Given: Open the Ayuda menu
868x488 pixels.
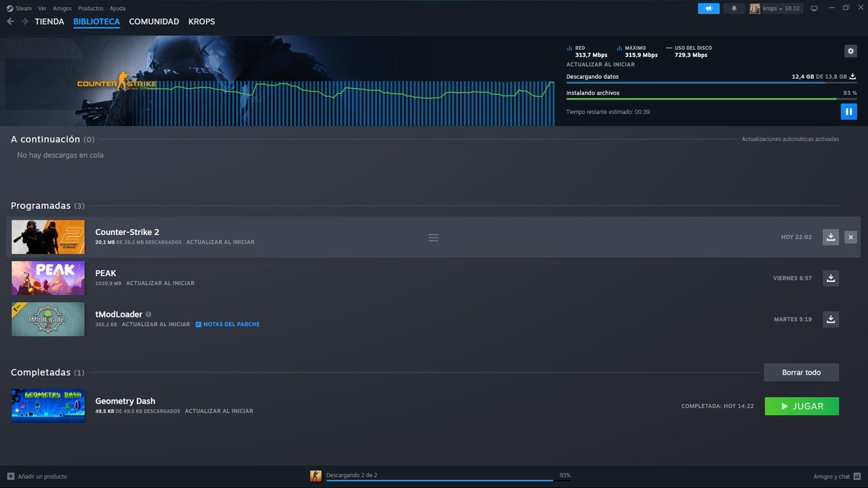Looking at the screenshot, I should pyautogui.click(x=117, y=8).
